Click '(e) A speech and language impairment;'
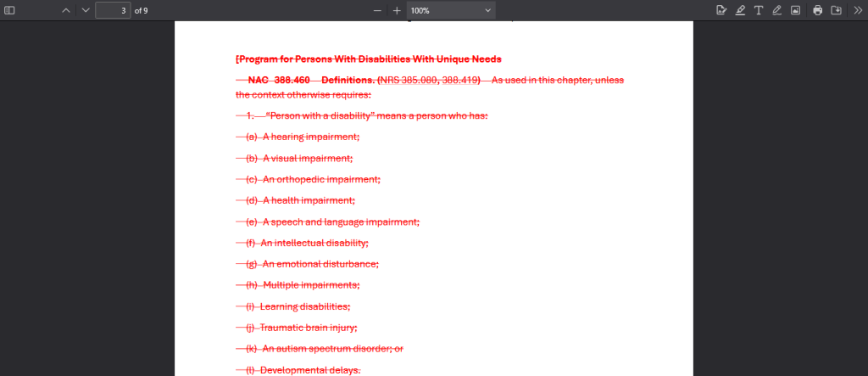This screenshot has width=868, height=376. (332, 222)
